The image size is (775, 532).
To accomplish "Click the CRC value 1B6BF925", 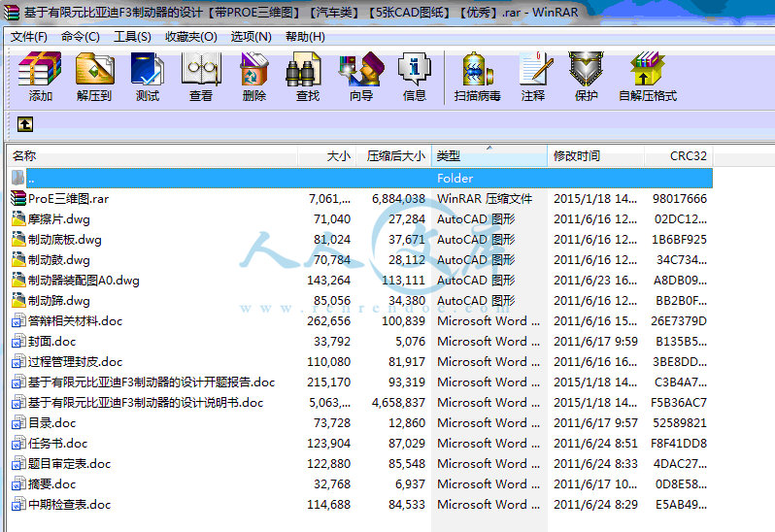I will pos(679,240).
